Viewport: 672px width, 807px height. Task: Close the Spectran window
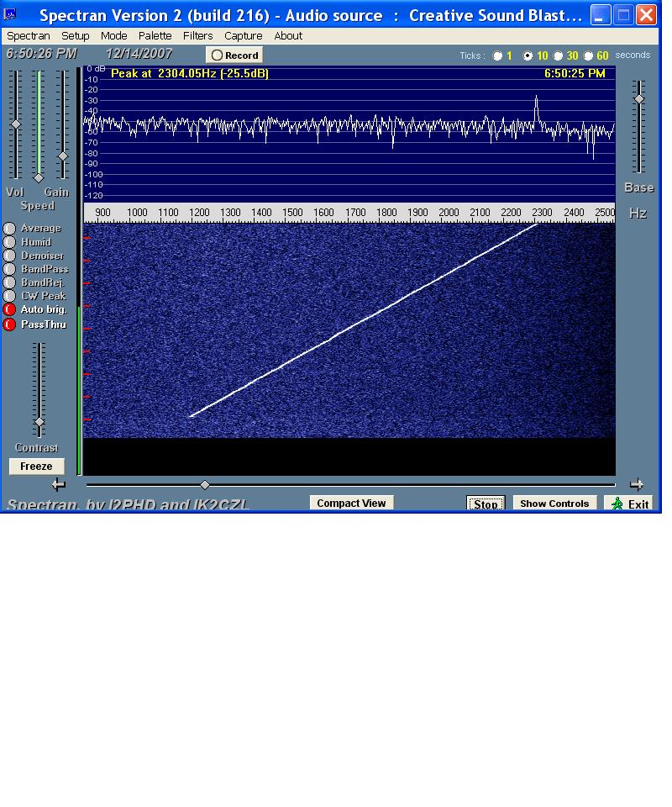(x=646, y=14)
